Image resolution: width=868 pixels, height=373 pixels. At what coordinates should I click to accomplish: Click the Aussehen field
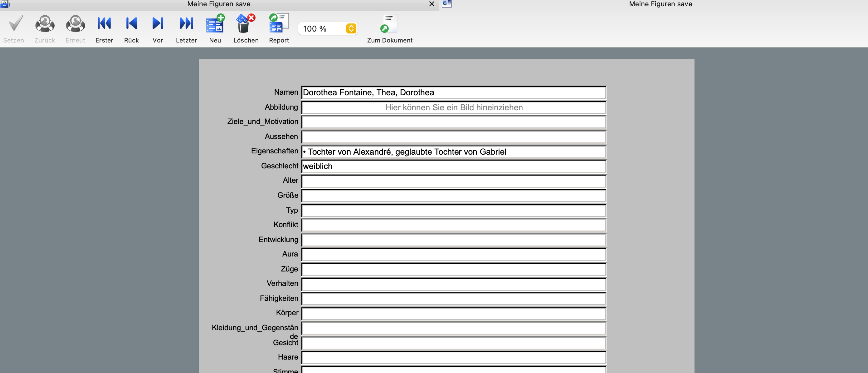pos(454,137)
